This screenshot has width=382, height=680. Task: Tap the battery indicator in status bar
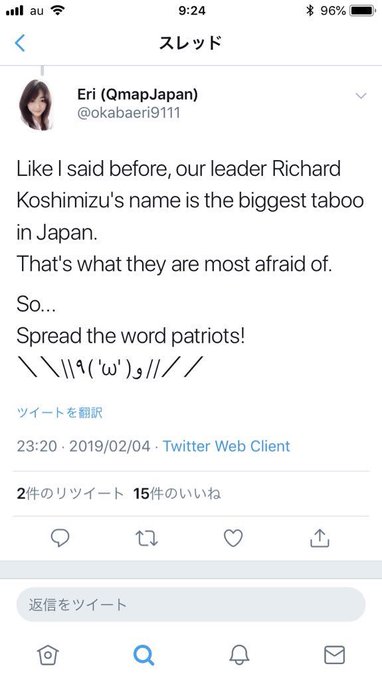362,11
